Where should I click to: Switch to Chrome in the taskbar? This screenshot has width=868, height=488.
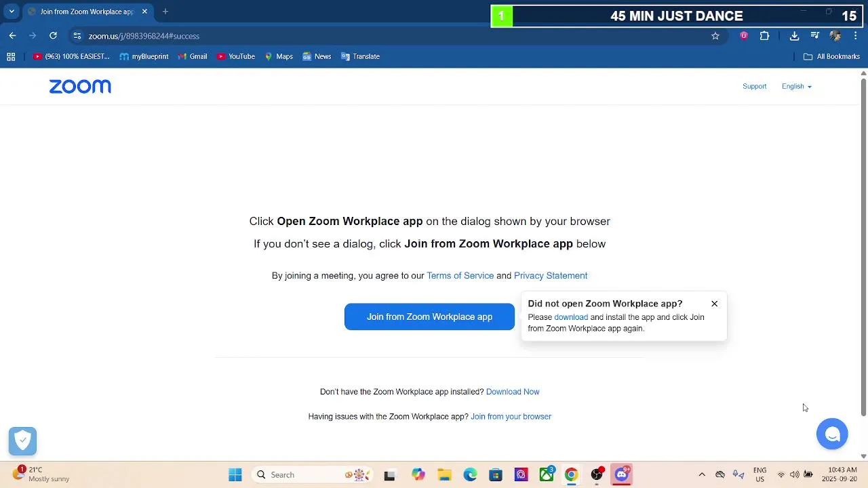point(571,474)
